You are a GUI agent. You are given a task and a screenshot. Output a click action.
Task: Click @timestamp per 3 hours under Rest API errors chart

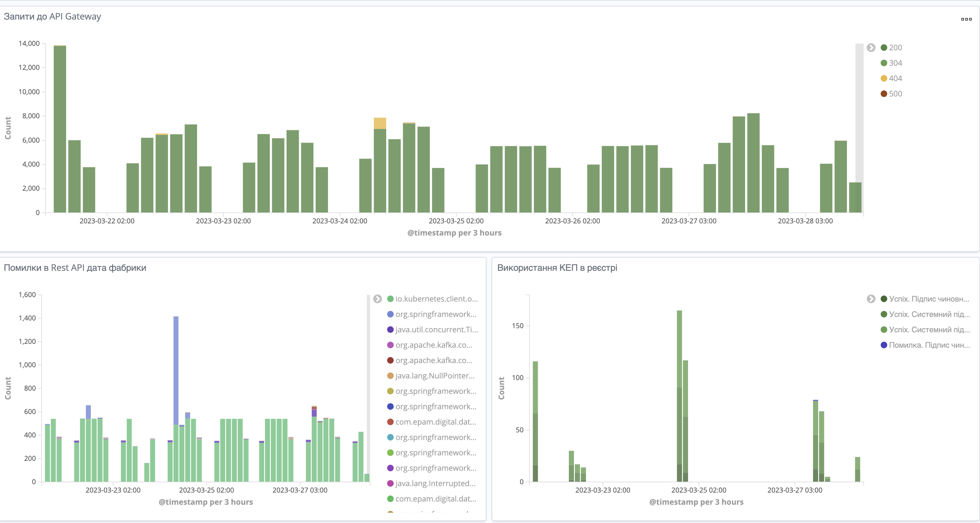click(206, 502)
